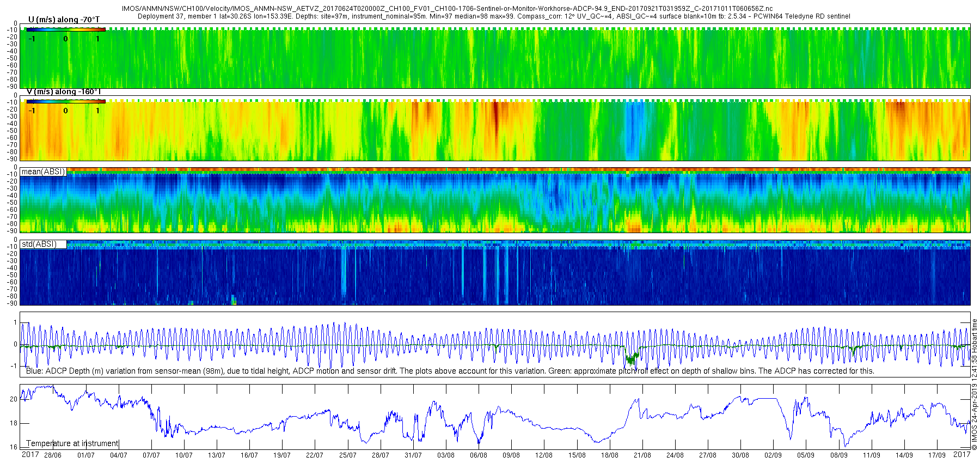Click the 2017 year label at axis start
This screenshot has width=980, height=463.
pos(30,455)
